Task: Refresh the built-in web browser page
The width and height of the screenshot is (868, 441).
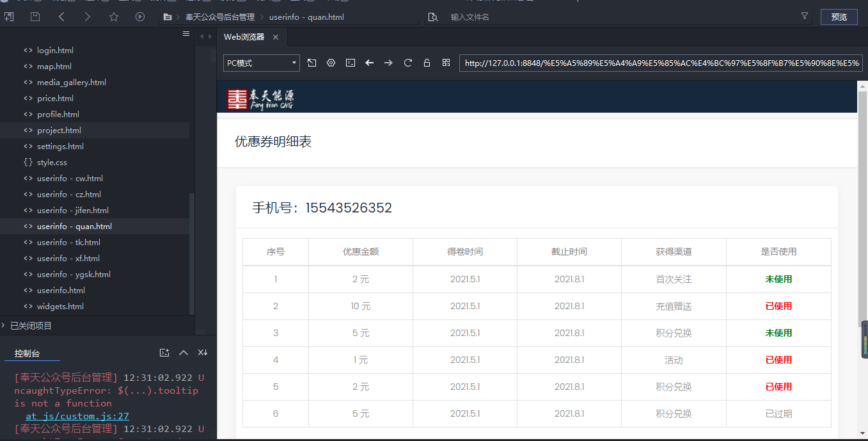Action: (x=407, y=63)
